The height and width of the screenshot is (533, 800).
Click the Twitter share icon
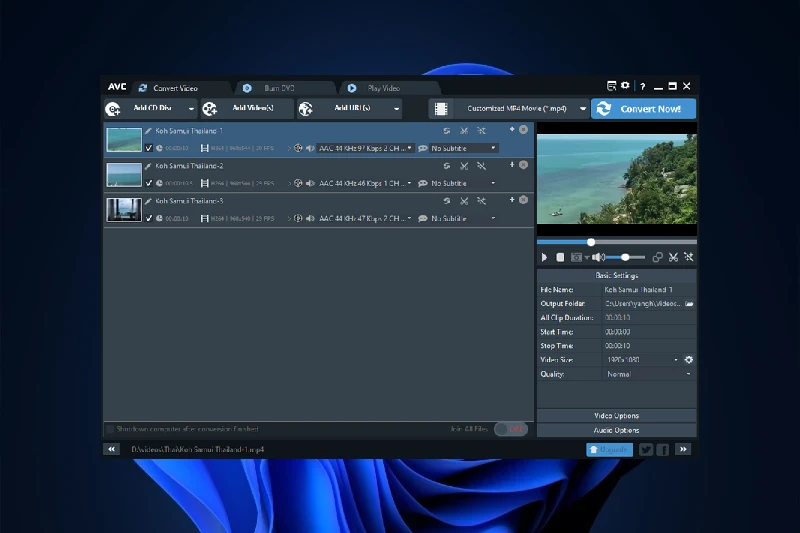point(646,449)
